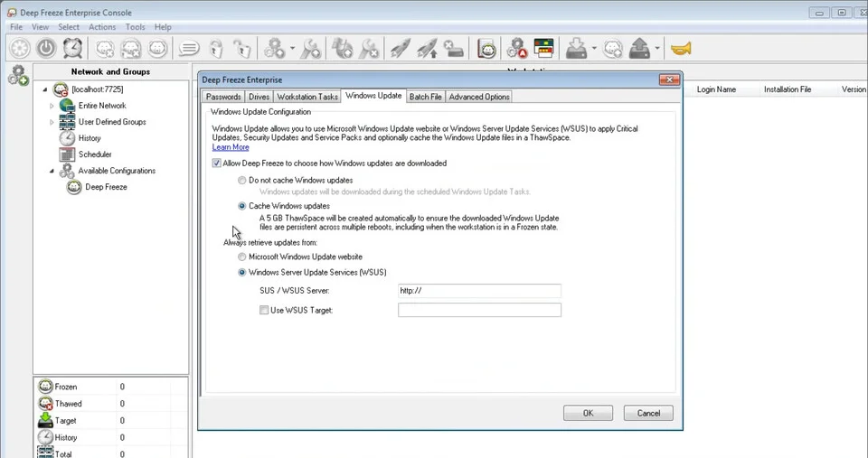Click the power shutdown toolbar icon
This screenshot has width=868, height=458.
[x=46, y=49]
